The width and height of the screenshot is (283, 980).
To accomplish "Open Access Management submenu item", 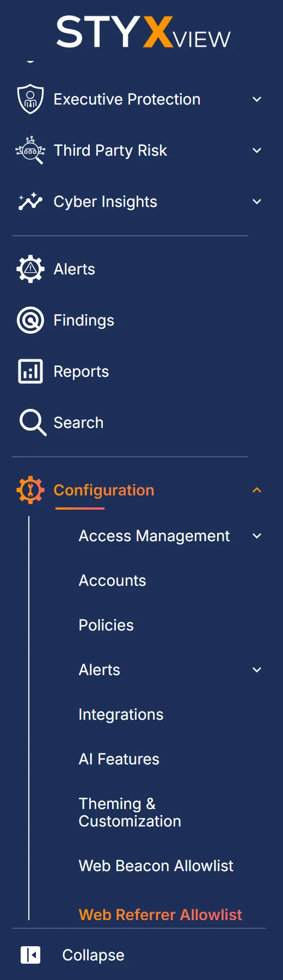I will pyautogui.click(x=154, y=536).
